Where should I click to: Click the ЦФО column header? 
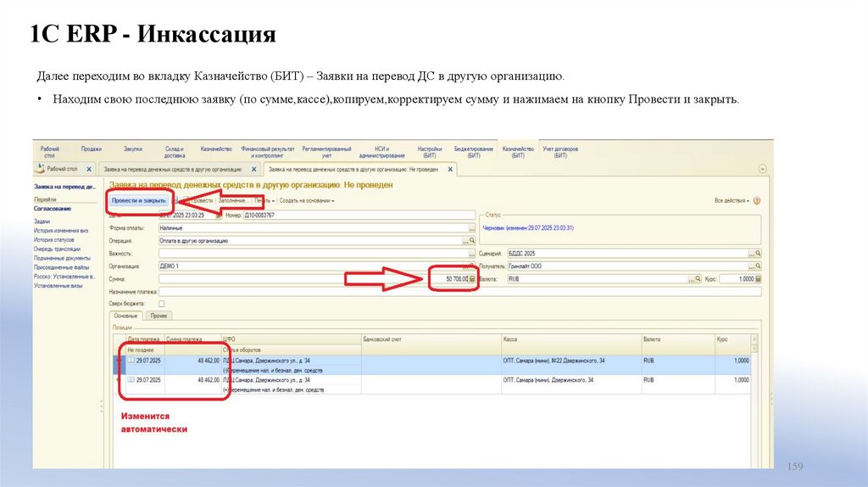pyautogui.click(x=292, y=339)
